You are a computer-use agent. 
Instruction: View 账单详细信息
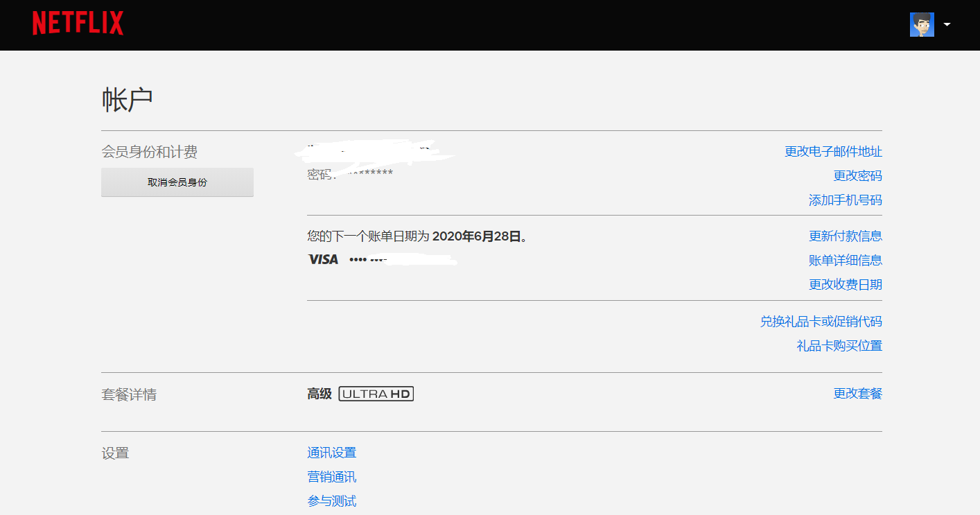tap(846, 260)
